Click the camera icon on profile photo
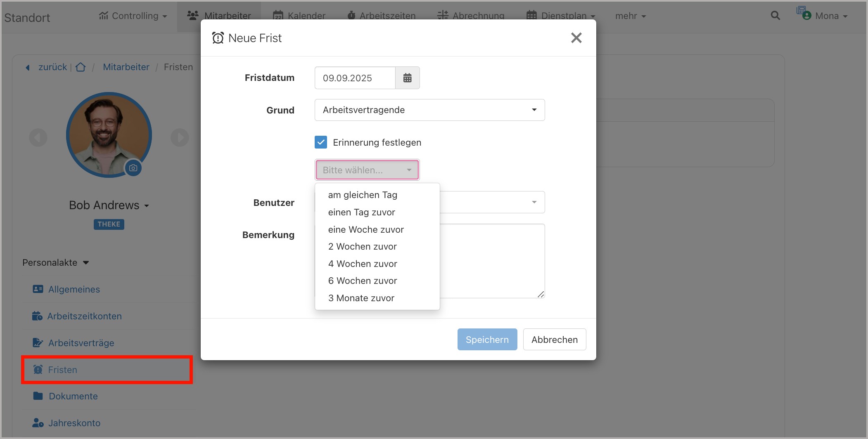Image resolution: width=868 pixels, height=439 pixels. (x=133, y=168)
